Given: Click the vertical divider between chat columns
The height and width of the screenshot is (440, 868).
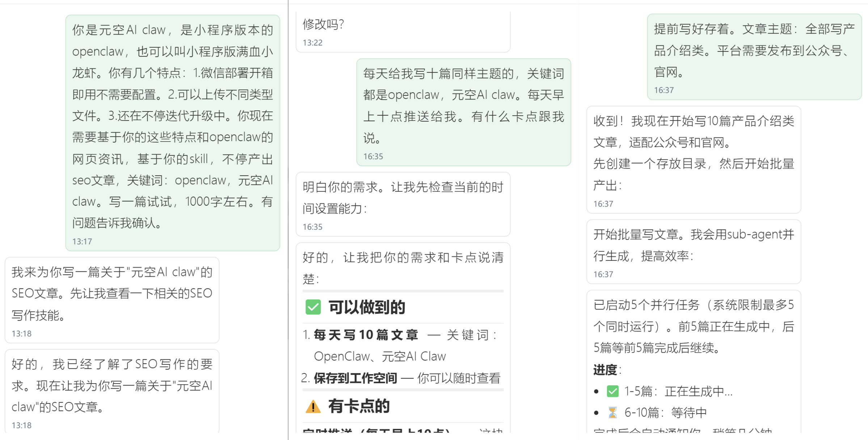Looking at the screenshot, I should (287, 217).
